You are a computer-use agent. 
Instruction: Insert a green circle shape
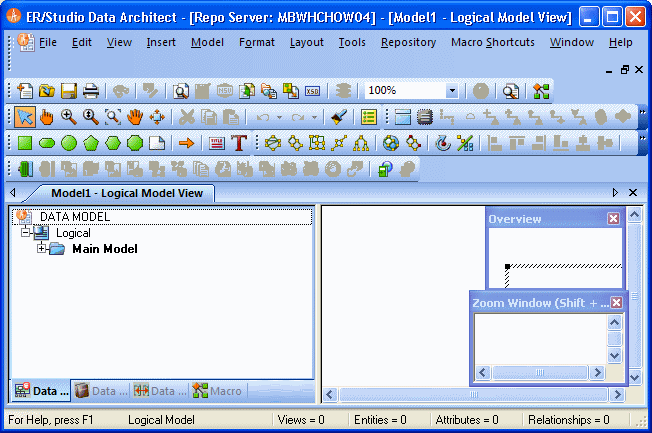pyautogui.click(x=69, y=143)
